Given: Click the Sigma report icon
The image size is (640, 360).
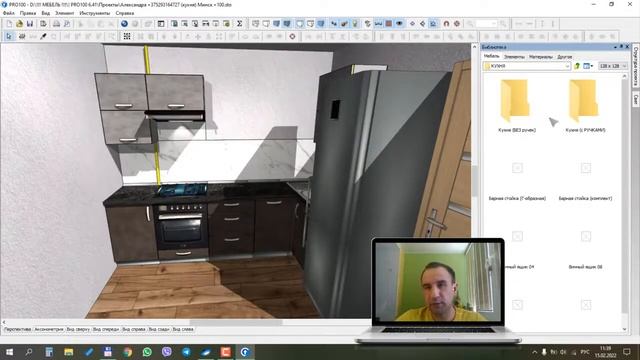Looking at the screenshot, I should pyautogui.click(x=240, y=24).
